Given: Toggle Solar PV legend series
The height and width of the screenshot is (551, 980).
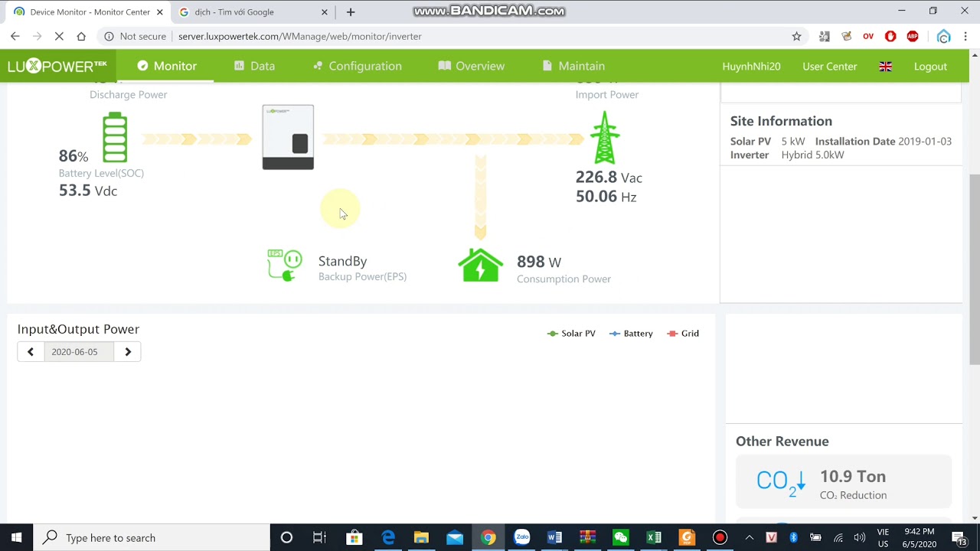Looking at the screenshot, I should coord(571,334).
